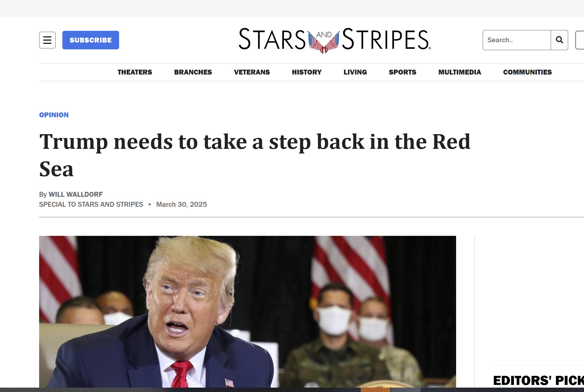The image size is (584, 392).
Task: Open the Multimedia menu
Action: click(x=460, y=72)
